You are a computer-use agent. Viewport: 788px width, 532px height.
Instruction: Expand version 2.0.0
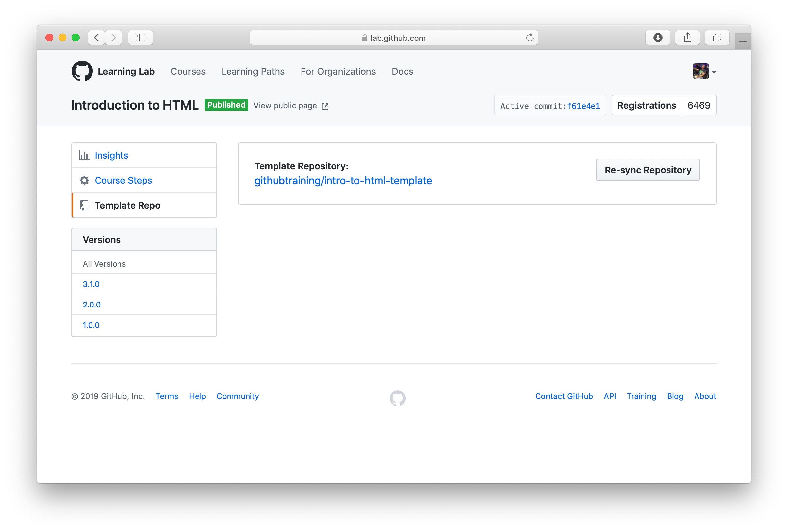pos(92,305)
